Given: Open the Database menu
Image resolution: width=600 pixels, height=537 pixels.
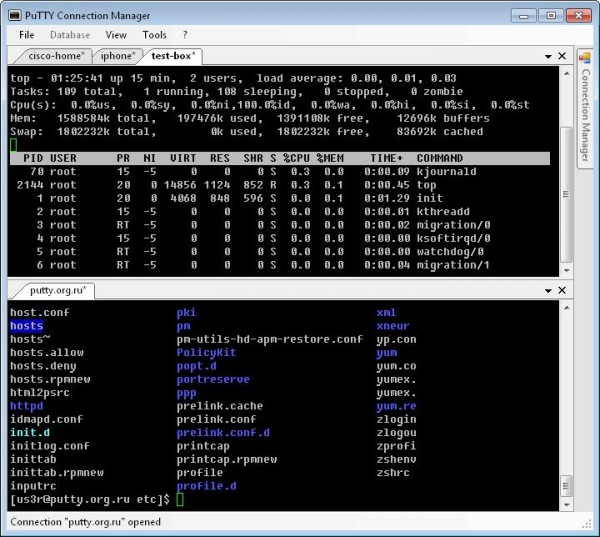Looking at the screenshot, I should click(70, 35).
